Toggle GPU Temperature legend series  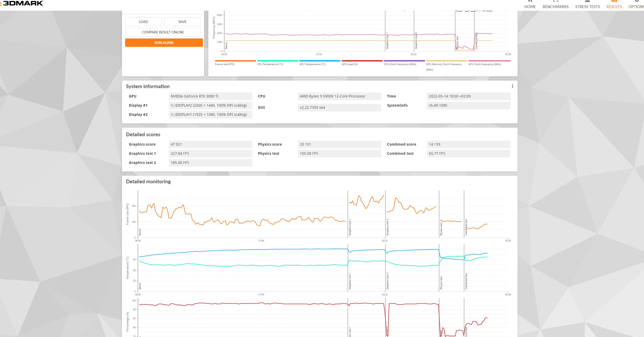pyautogui.click(x=312, y=64)
